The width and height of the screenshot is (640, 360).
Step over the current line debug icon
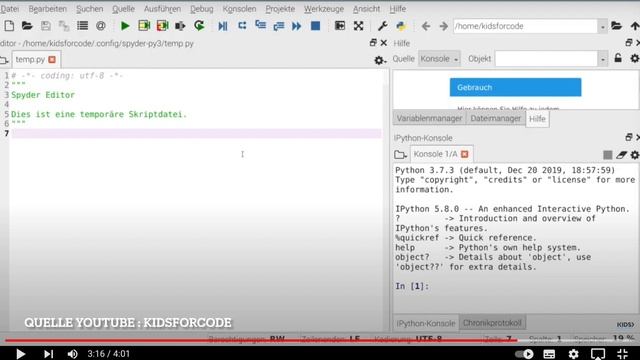[242, 26]
